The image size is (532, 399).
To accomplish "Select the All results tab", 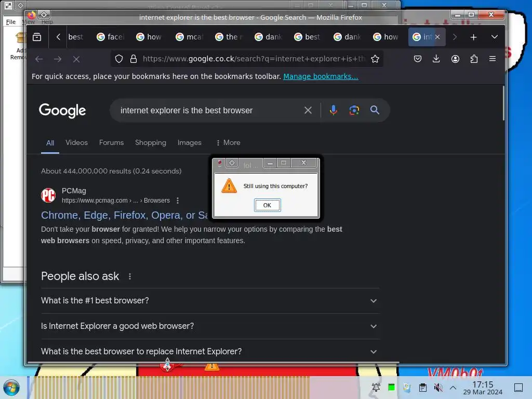I will pyautogui.click(x=50, y=143).
